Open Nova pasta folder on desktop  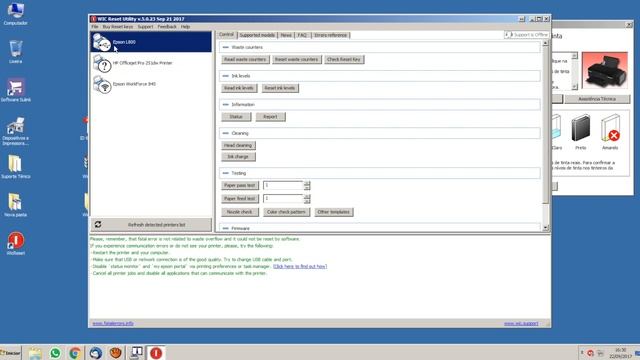point(16,205)
